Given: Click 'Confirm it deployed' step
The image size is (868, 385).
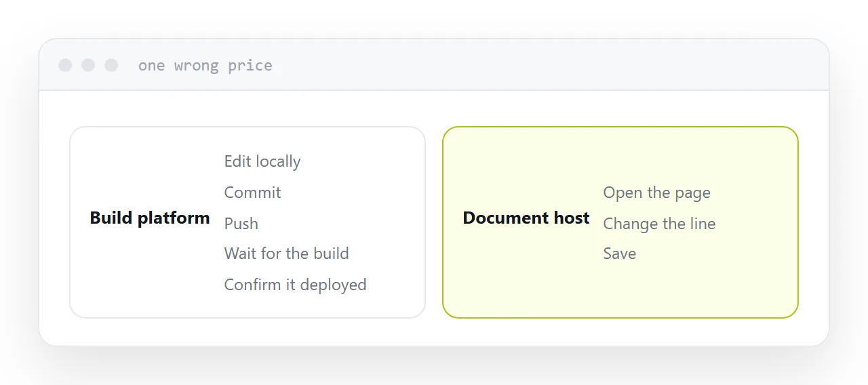Looking at the screenshot, I should 295,285.
